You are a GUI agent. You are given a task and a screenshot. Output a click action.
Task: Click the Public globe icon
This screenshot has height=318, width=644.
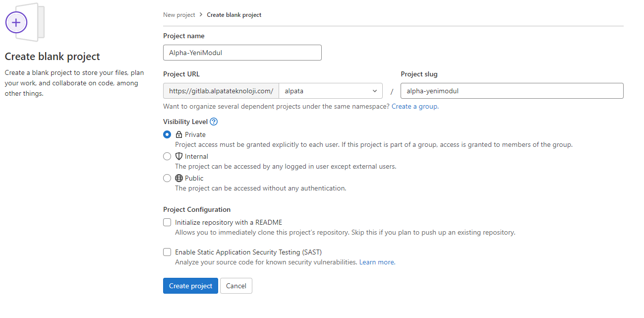[x=179, y=178]
